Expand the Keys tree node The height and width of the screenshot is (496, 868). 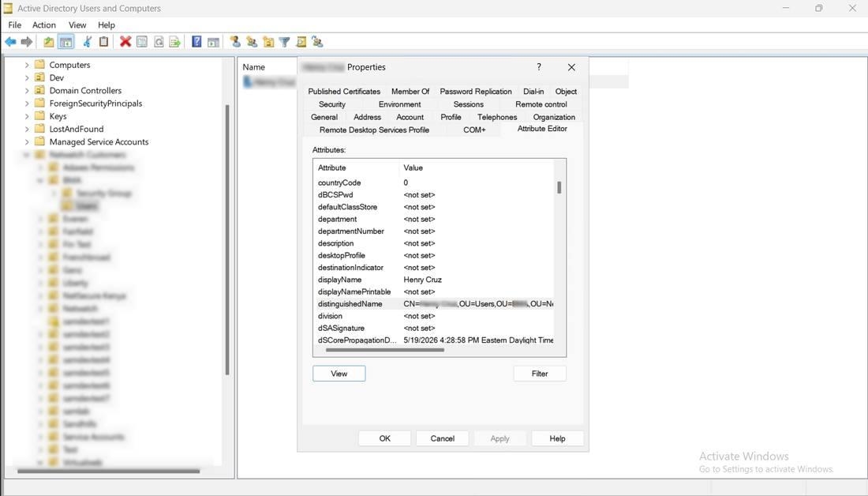pyautogui.click(x=27, y=116)
